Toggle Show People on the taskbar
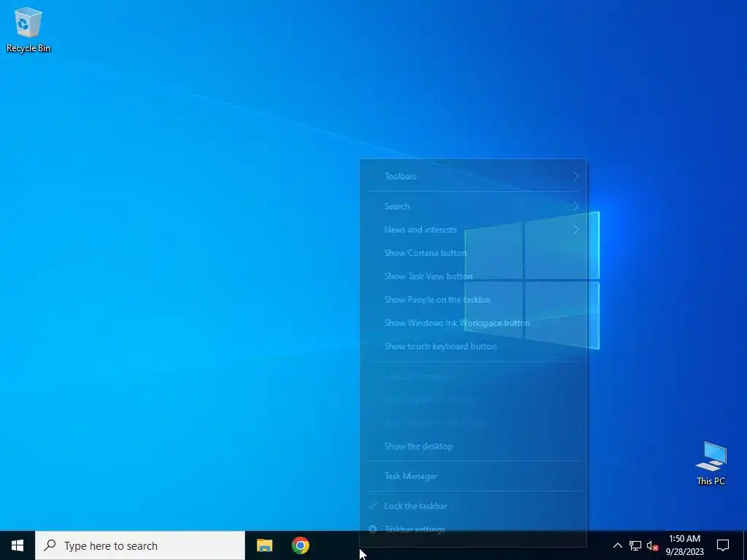The width and height of the screenshot is (747, 560). [x=473, y=300]
